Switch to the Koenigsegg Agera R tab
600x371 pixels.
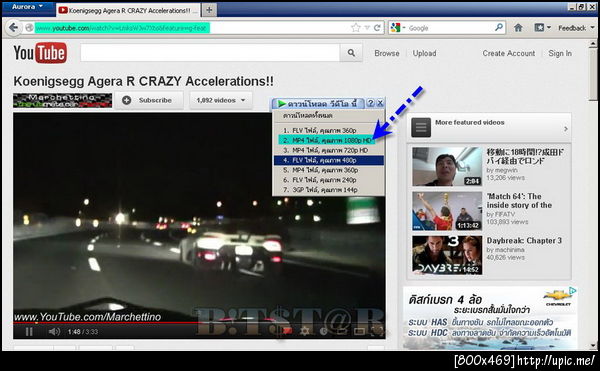point(128,10)
